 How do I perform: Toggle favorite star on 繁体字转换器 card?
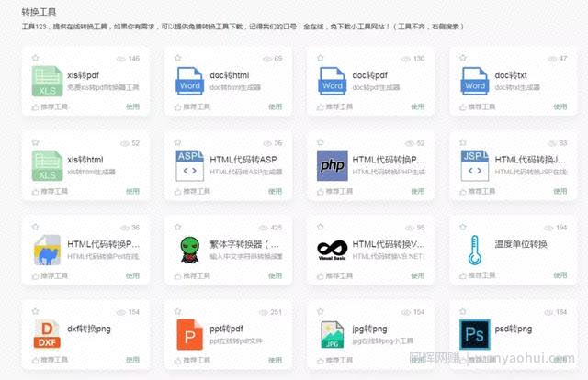pos(177,227)
